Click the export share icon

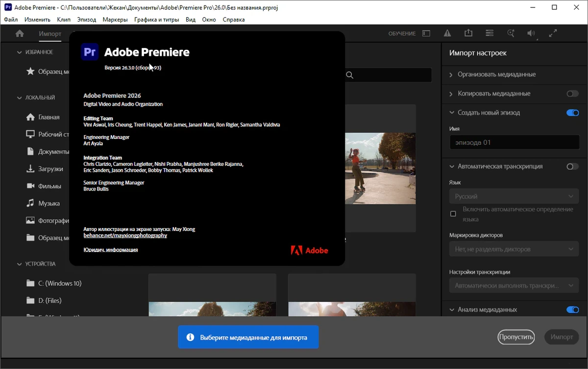pos(468,33)
